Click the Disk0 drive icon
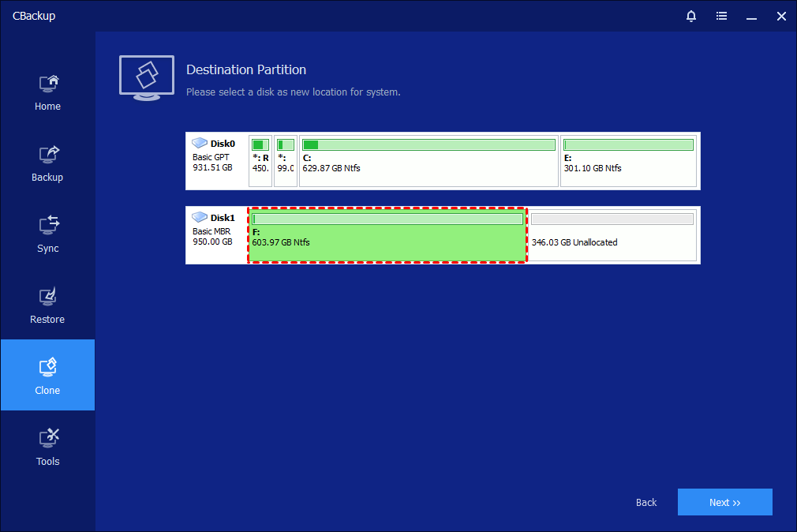This screenshot has width=797, height=532. (x=200, y=143)
